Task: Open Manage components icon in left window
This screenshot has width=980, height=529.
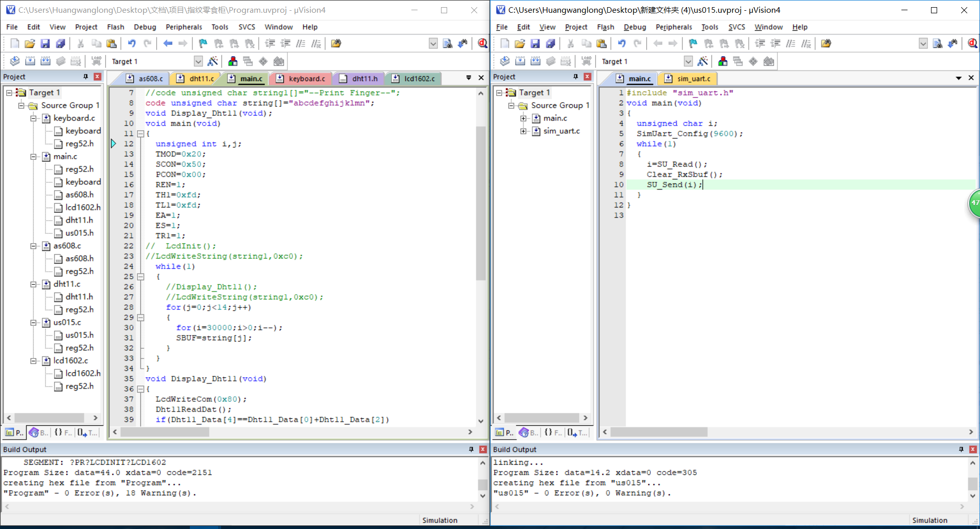Action: point(233,61)
